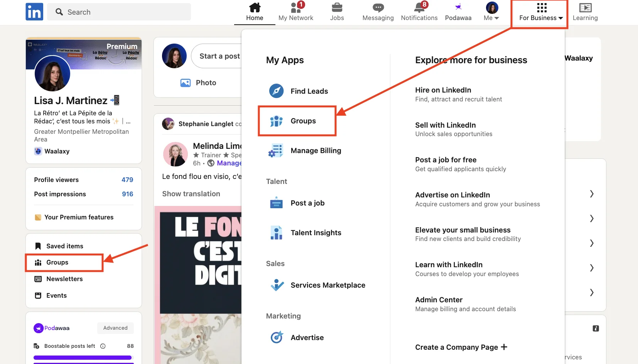Open the Advertise app
Image resolution: width=638 pixels, height=364 pixels.
coord(296,337)
